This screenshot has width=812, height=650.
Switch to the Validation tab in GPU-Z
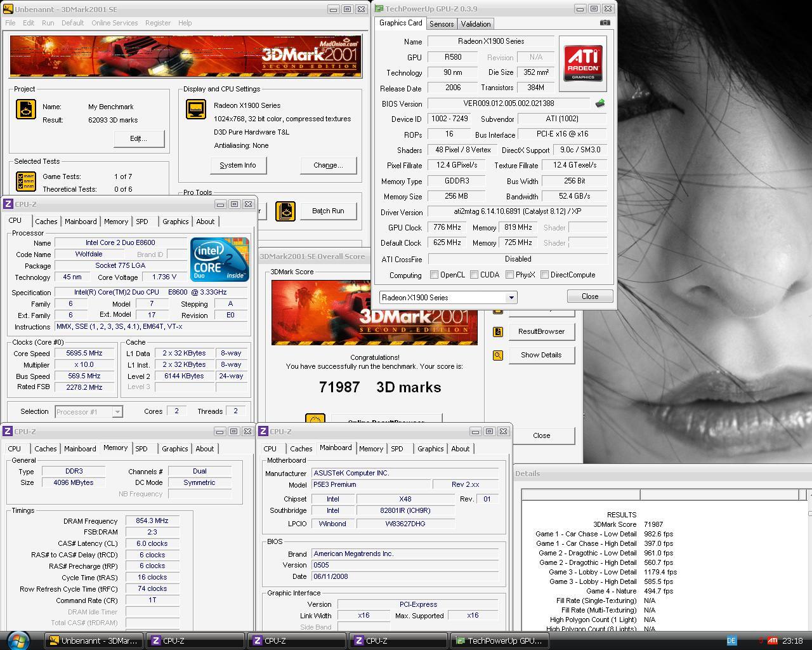476,23
